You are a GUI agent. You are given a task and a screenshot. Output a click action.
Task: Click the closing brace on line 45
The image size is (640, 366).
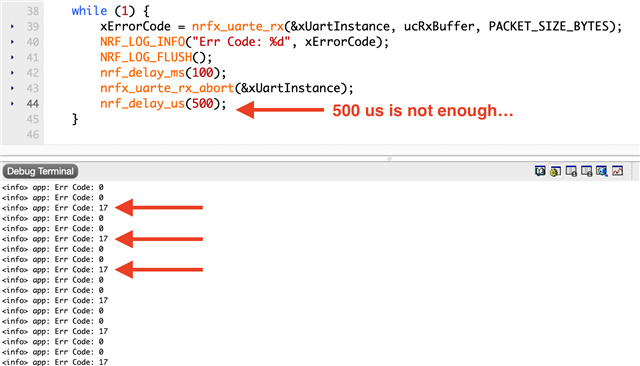point(75,119)
